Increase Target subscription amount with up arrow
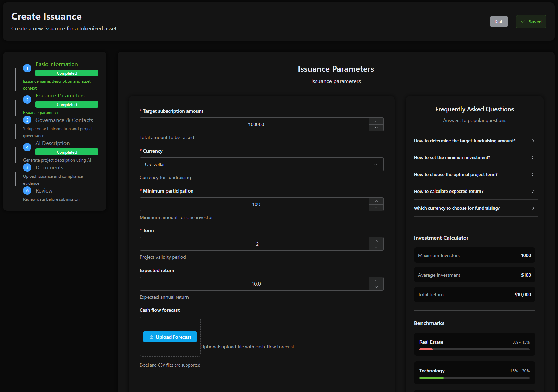The height and width of the screenshot is (392, 558). pyautogui.click(x=376, y=121)
